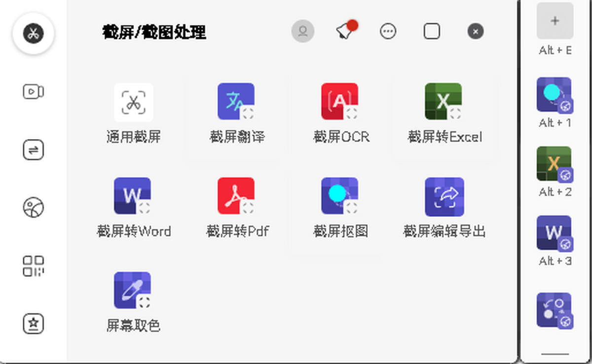Run the shapes shortcut below Alt + 3
The width and height of the screenshot is (592, 364).
tap(555, 311)
